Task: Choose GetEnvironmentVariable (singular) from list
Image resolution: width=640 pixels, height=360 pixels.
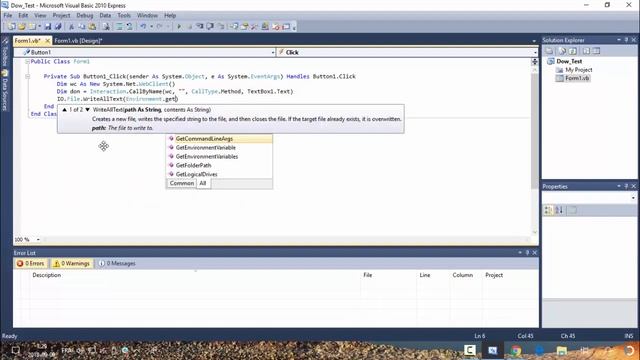Action: click(x=206, y=148)
